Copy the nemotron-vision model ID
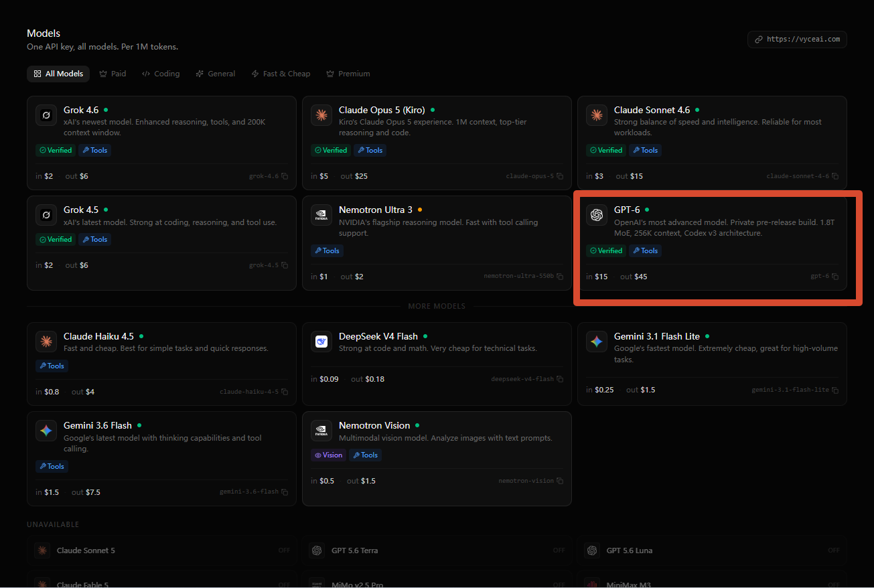 [x=560, y=481]
